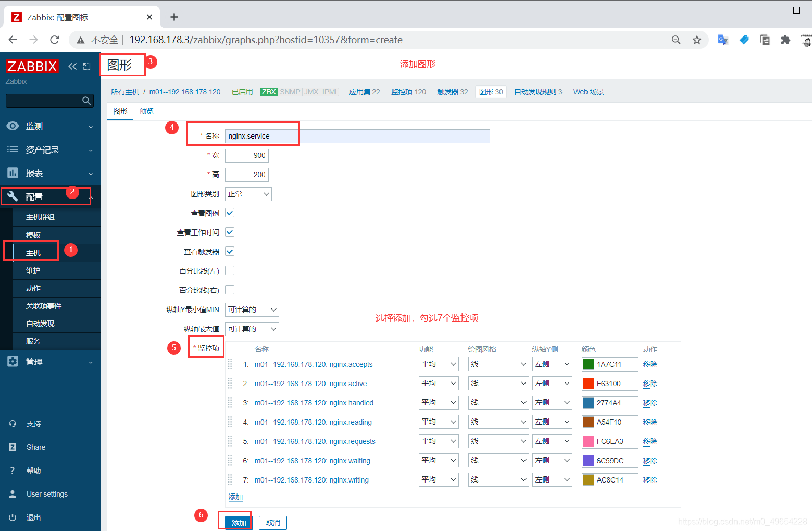Open 功能 dropdown for nginx.accepts
The width and height of the screenshot is (812, 531).
click(x=439, y=364)
